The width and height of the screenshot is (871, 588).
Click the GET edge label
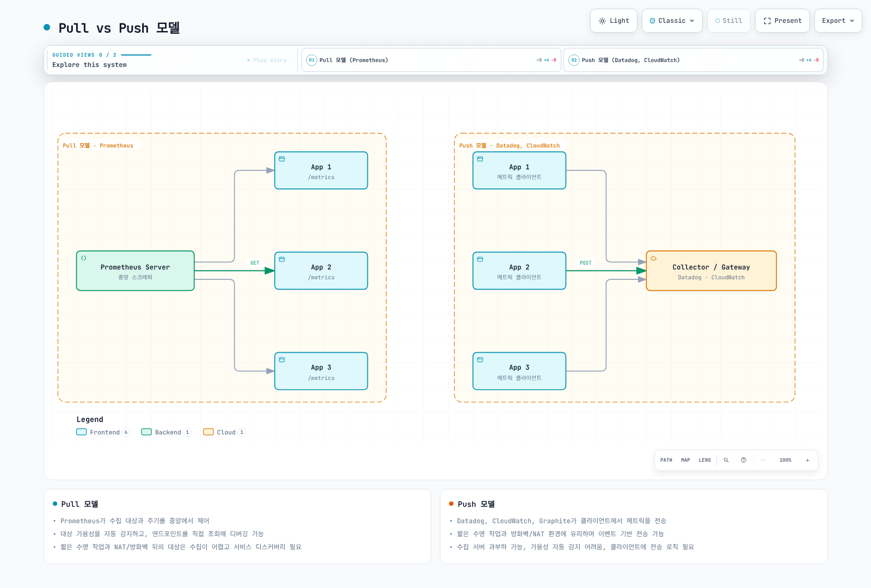tap(255, 263)
